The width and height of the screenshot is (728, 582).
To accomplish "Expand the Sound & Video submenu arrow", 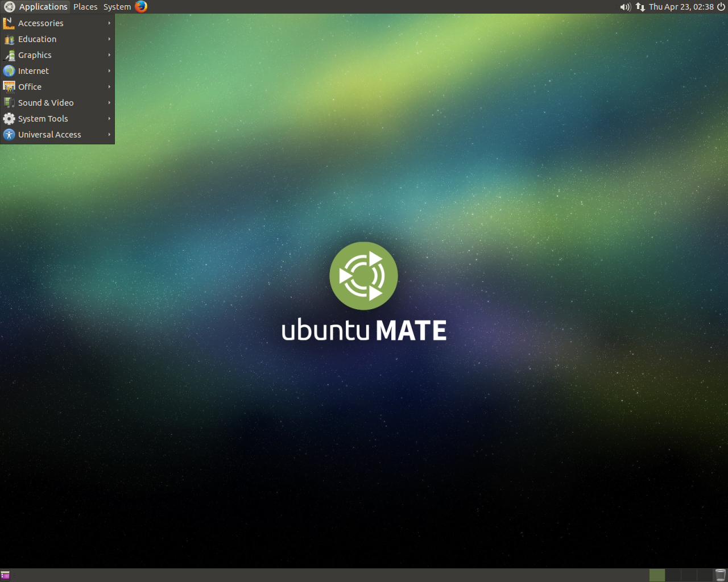I will pos(109,103).
